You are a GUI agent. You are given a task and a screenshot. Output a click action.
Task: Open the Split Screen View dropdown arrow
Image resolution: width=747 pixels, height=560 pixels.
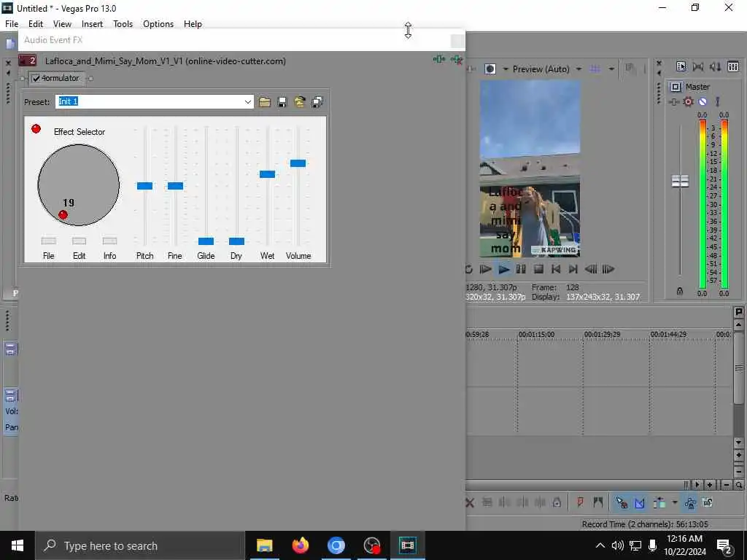505,69
